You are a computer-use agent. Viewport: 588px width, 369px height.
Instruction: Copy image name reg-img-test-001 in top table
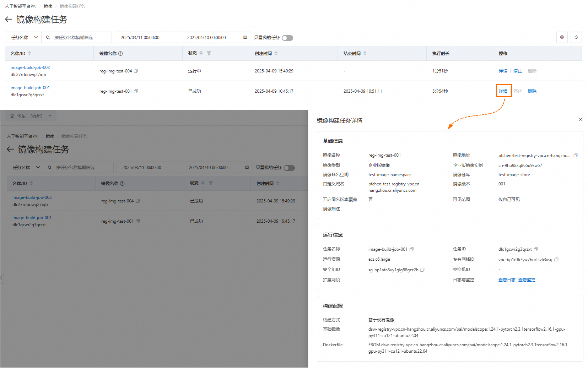pos(136,91)
